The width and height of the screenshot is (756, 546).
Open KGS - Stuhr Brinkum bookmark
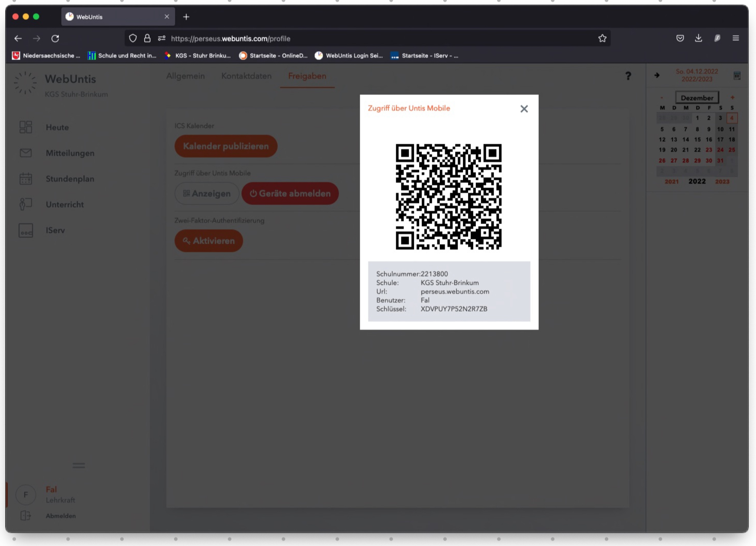197,55
